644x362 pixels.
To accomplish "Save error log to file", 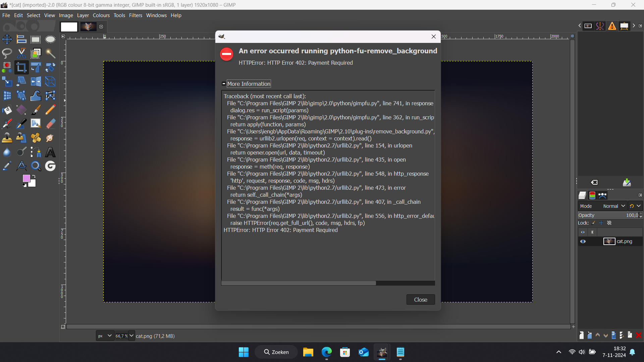I will point(627,182).
